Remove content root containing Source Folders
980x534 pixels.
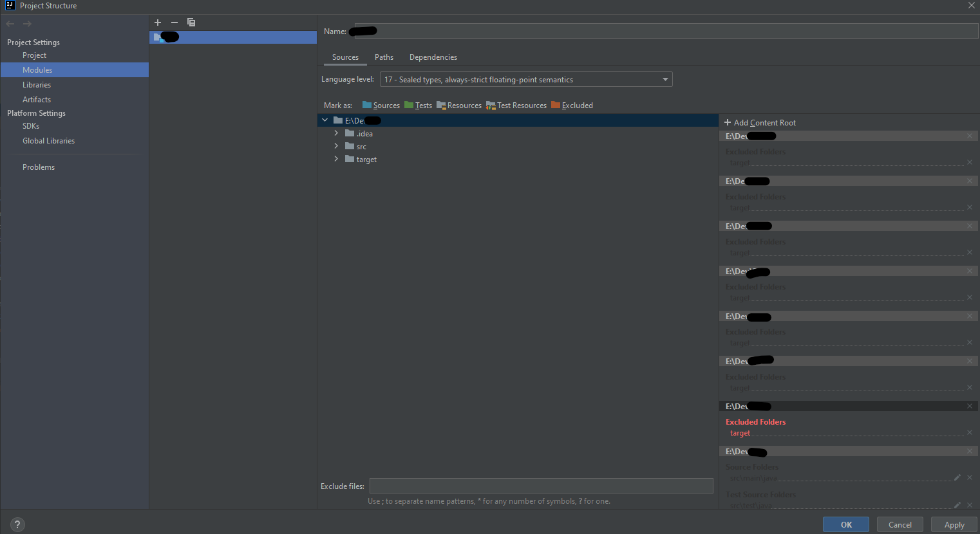click(x=970, y=451)
